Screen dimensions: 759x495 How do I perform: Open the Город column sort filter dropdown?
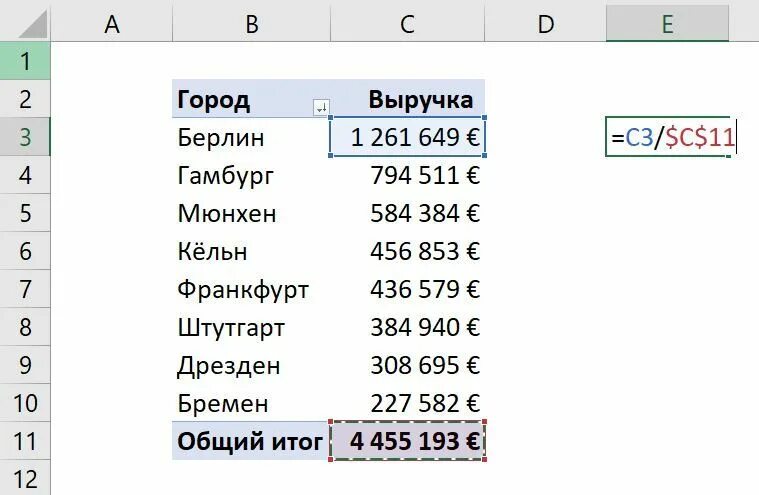[321, 107]
